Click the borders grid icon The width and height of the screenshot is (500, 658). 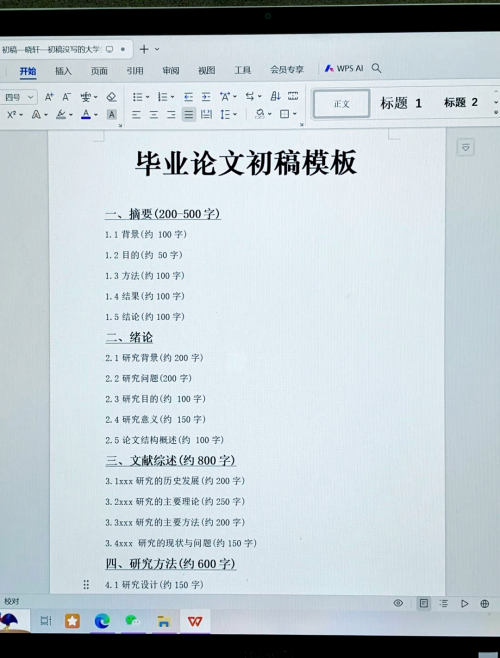coord(285,114)
